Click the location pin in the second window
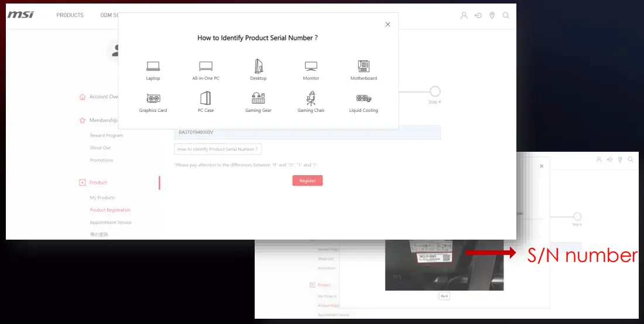644x324 pixels. click(x=620, y=159)
